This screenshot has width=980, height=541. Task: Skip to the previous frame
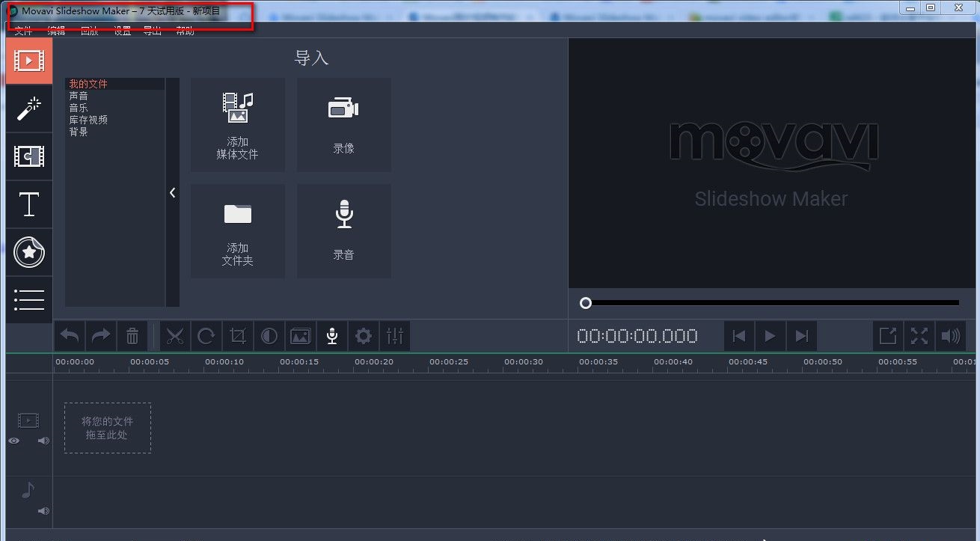pyautogui.click(x=739, y=336)
